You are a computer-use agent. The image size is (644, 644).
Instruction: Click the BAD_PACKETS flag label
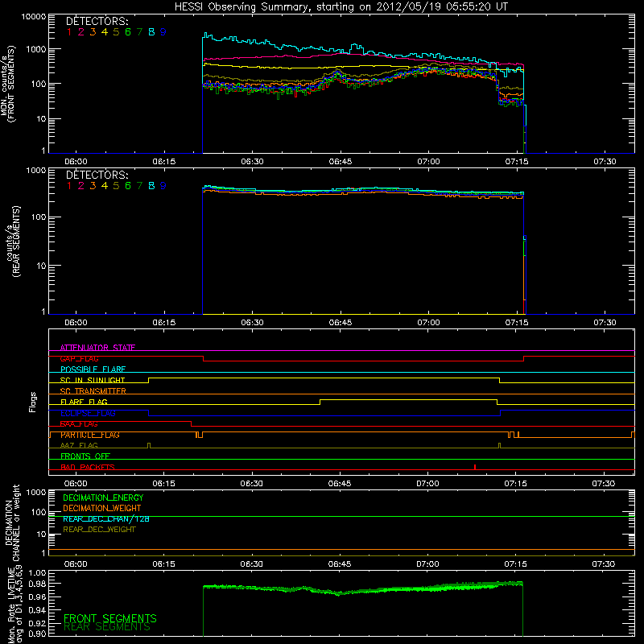88,467
